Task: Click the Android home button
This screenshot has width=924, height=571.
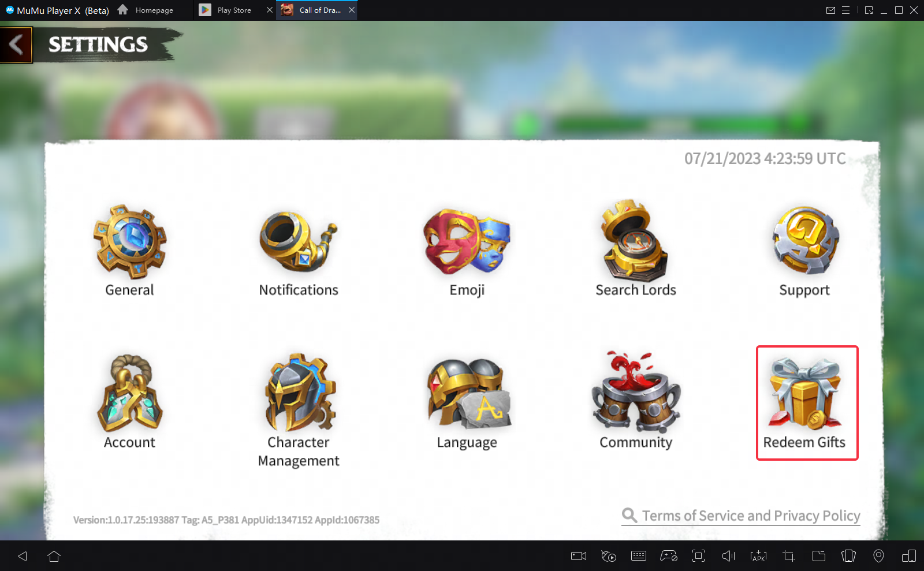Action: pyautogui.click(x=54, y=556)
